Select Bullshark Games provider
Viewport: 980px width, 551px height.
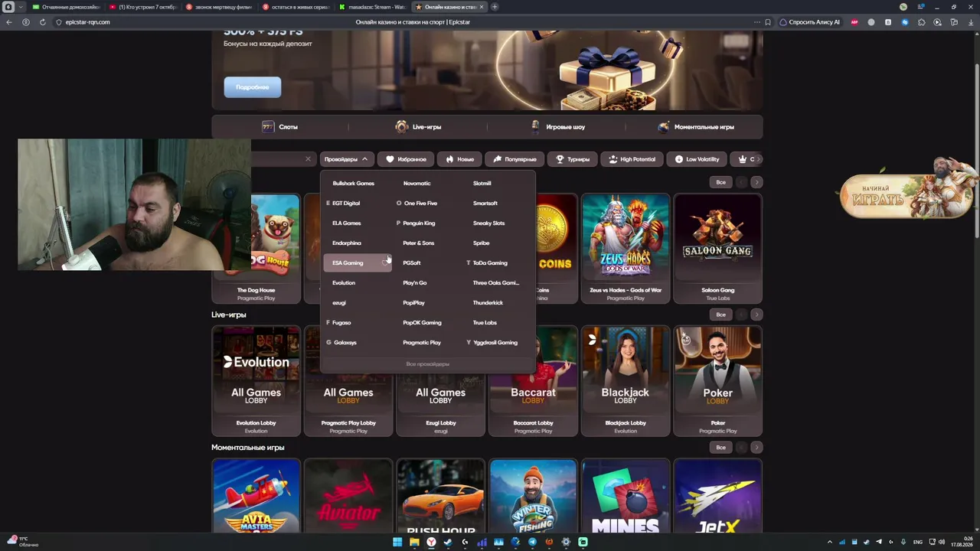[354, 184]
